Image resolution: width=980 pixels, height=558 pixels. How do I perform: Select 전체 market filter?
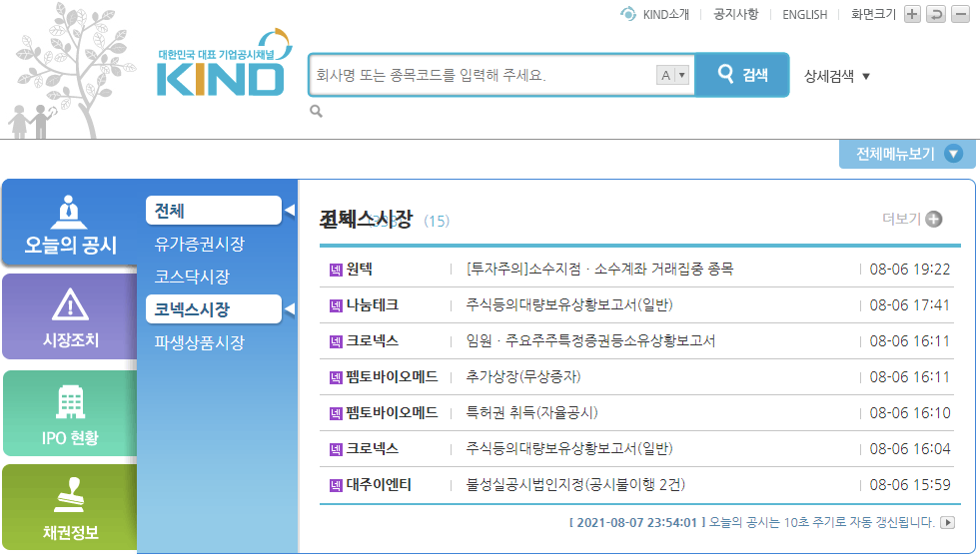[214, 211]
